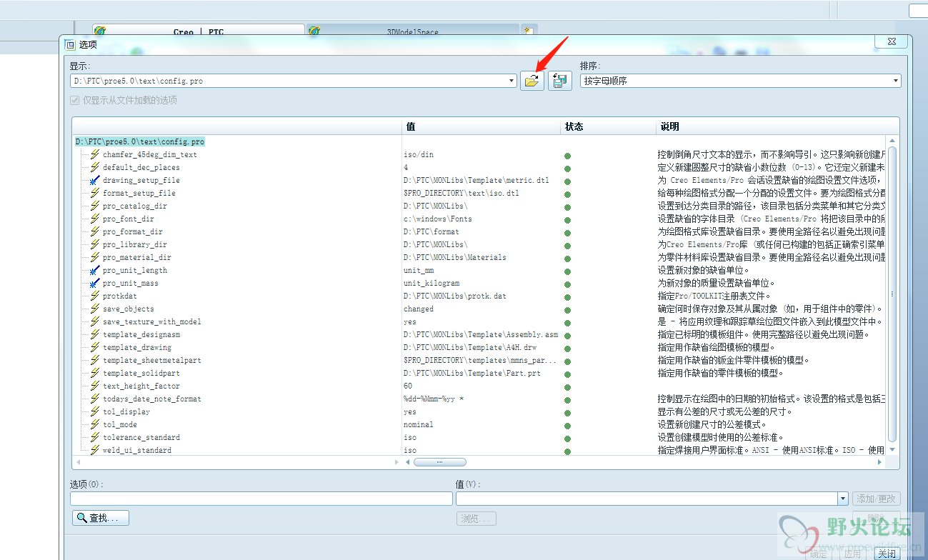Click down arrow of vertical scrollbar
Viewport: 928px width, 560px height.
point(892,450)
